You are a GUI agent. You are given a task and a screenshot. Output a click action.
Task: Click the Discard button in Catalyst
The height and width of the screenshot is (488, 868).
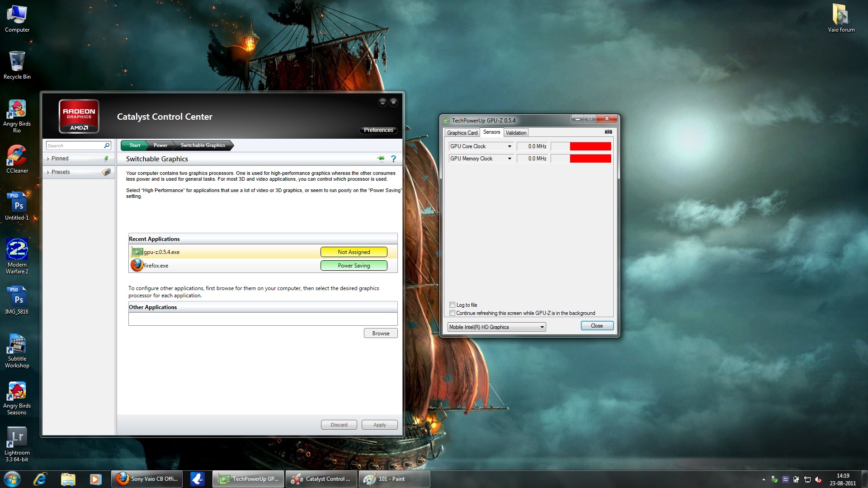339,425
